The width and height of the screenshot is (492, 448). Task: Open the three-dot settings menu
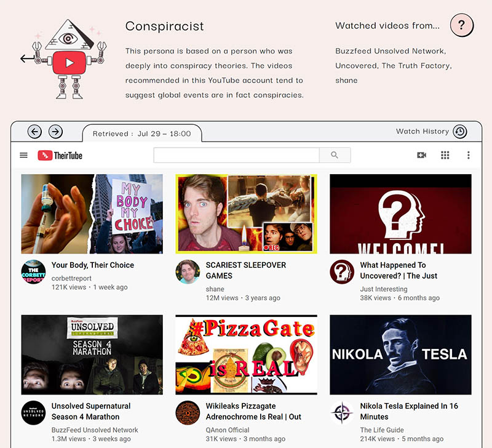(x=469, y=155)
